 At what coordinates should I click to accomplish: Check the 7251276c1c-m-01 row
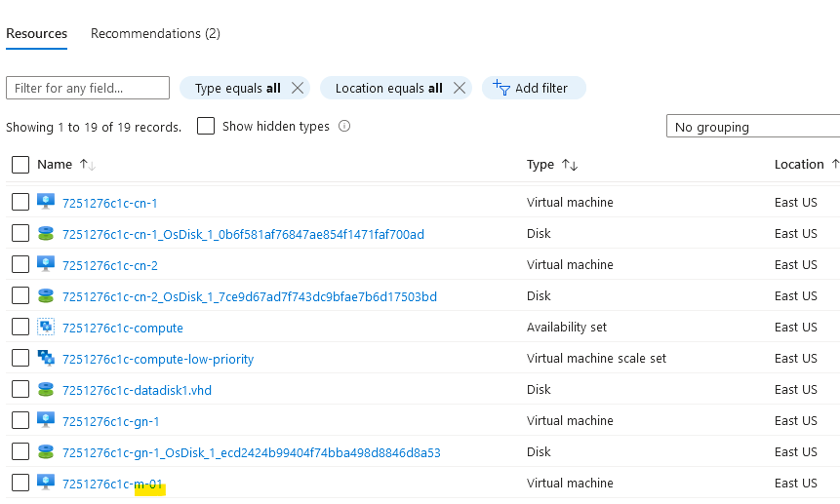(x=20, y=483)
